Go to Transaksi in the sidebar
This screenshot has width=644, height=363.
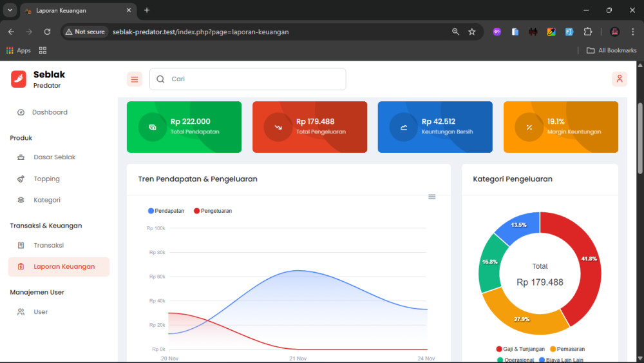click(48, 245)
